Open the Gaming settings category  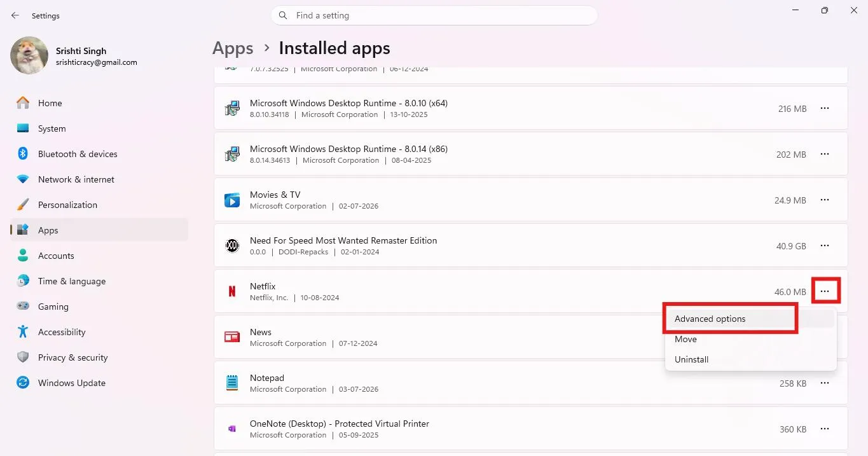99,307
